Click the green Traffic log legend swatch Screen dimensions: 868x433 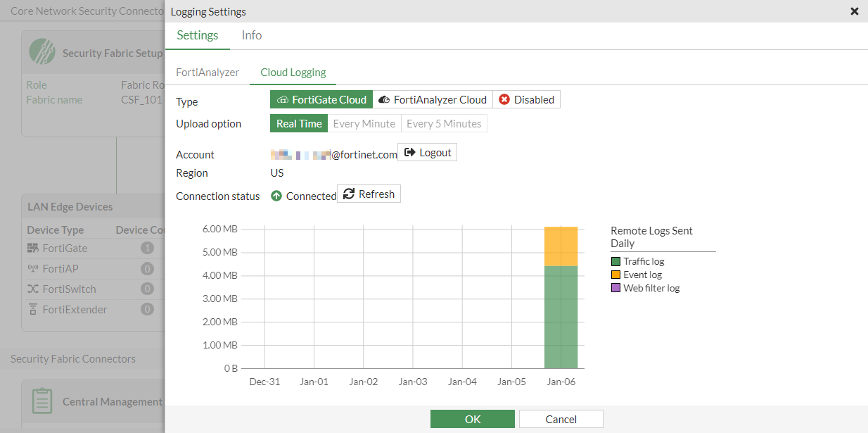(x=616, y=261)
